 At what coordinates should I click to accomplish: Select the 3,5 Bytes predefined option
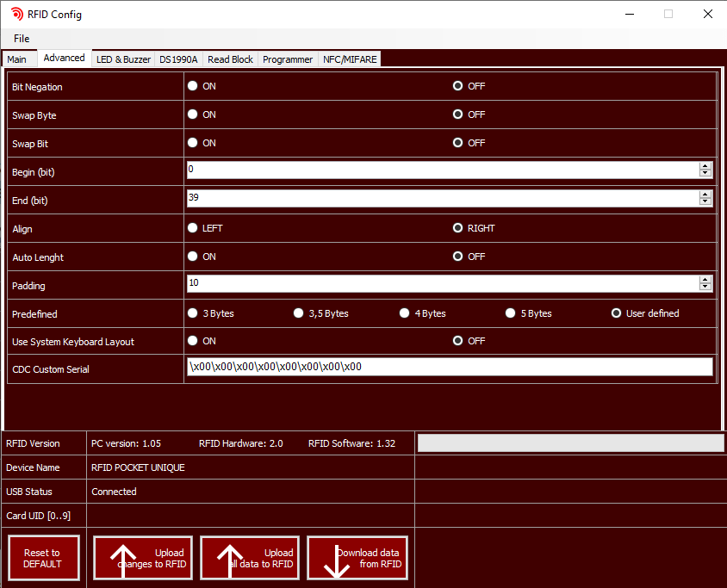(x=298, y=313)
